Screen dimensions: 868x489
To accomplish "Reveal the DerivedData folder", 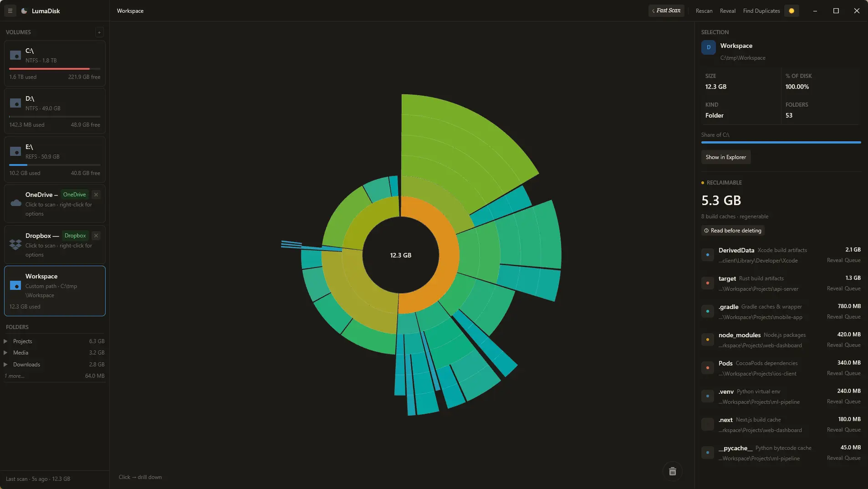I will click(835, 260).
